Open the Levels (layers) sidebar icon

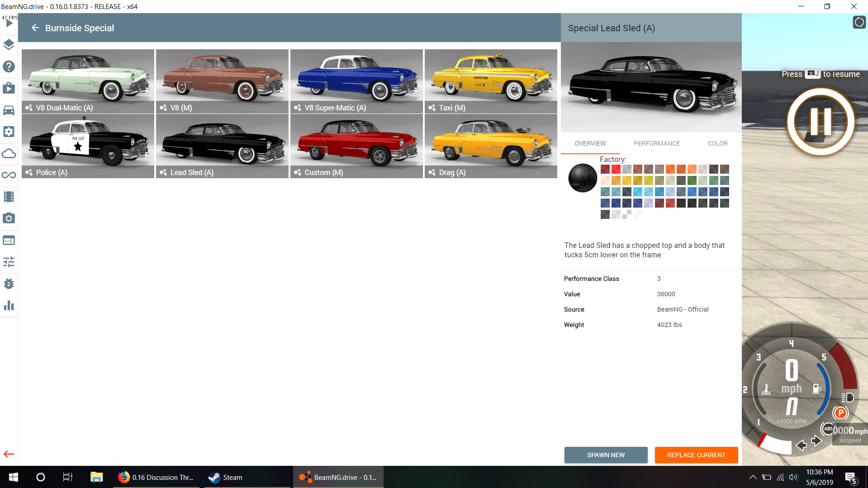tap(9, 45)
